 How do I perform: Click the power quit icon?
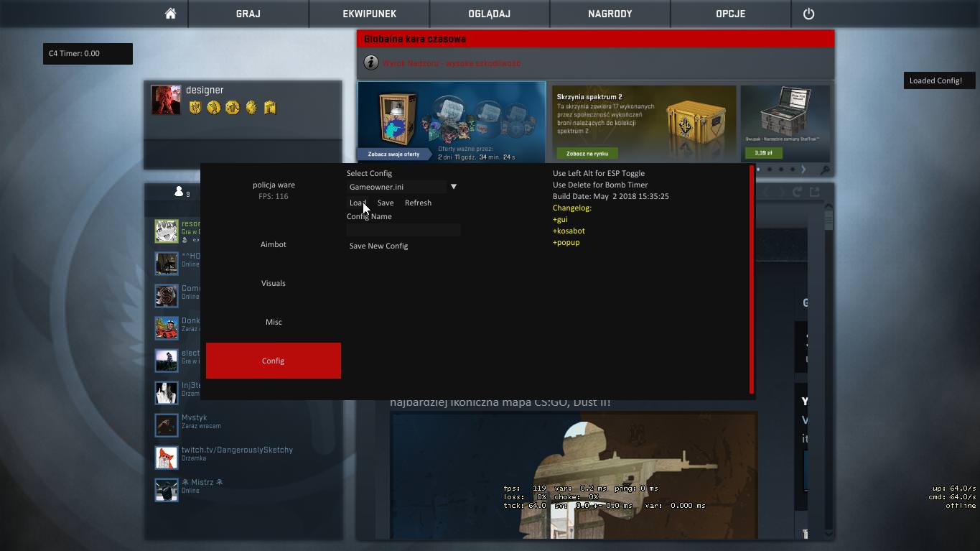coord(808,14)
